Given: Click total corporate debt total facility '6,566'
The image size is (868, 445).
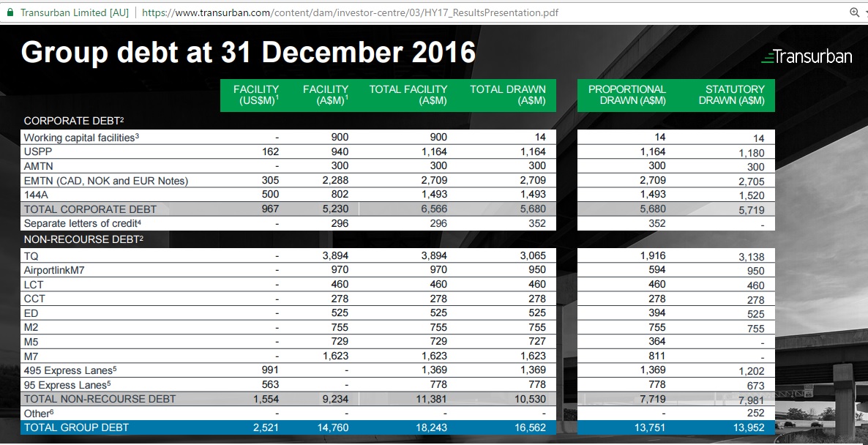Looking at the screenshot, I should [434, 209].
